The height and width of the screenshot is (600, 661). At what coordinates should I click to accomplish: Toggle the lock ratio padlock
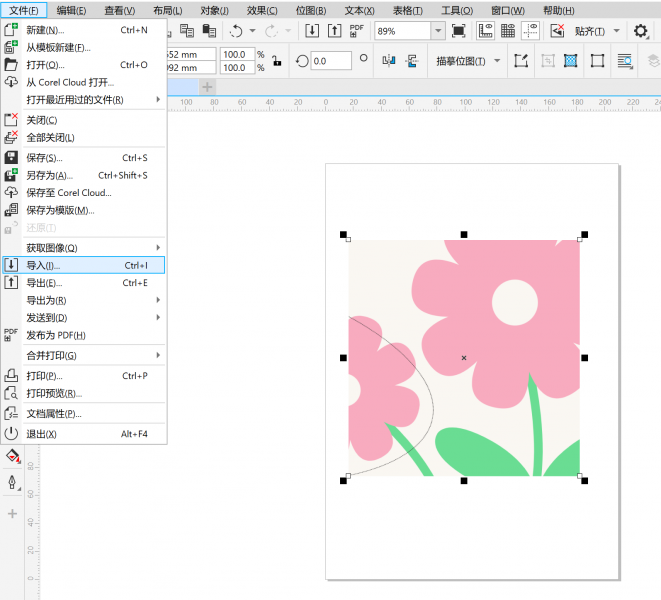(x=275, y=61)
